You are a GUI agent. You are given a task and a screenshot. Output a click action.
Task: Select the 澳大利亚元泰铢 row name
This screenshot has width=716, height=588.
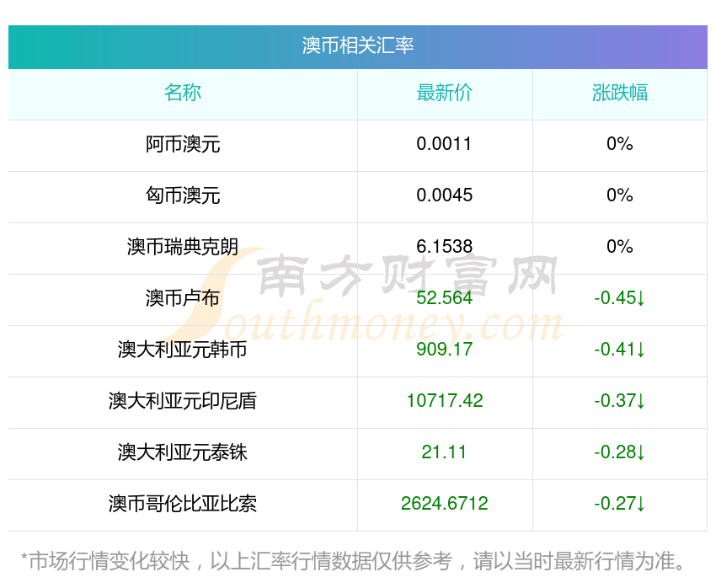183,452
